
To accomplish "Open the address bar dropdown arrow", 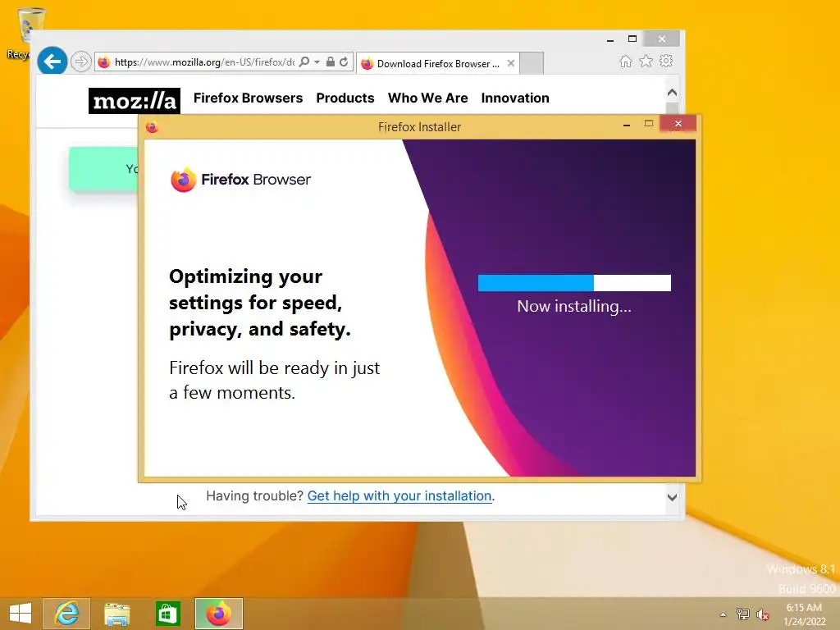I will 317,62.
